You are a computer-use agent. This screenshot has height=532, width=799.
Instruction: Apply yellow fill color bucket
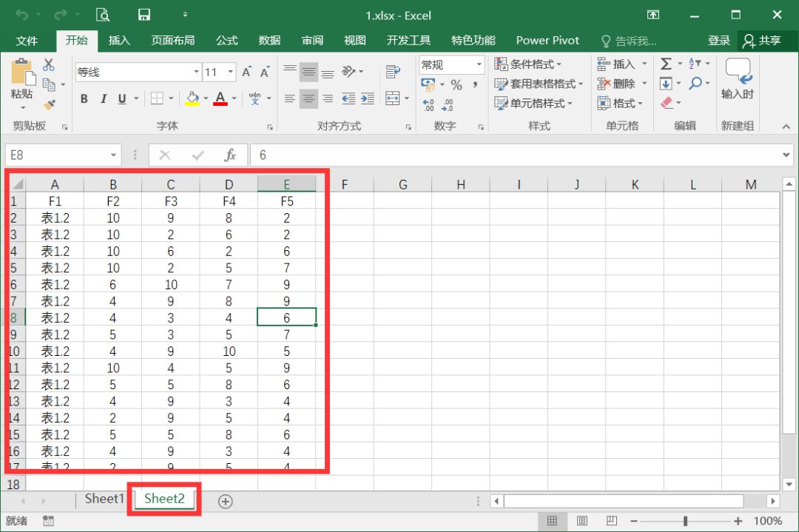coord(192,98)
